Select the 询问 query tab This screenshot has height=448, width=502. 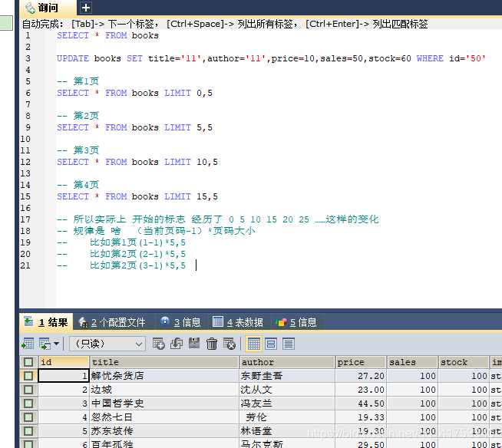click(48, 8)
